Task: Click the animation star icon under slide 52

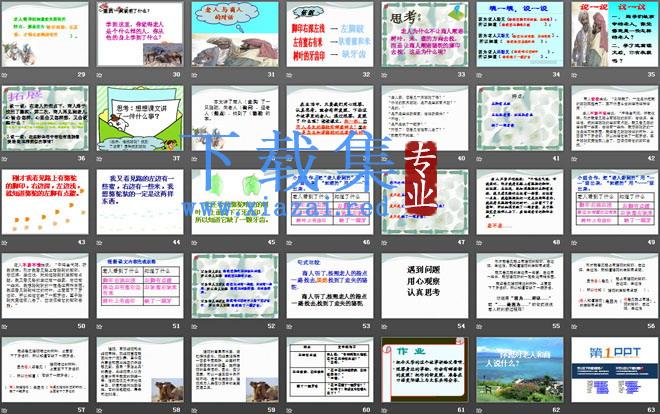Action: click(194, 326)
